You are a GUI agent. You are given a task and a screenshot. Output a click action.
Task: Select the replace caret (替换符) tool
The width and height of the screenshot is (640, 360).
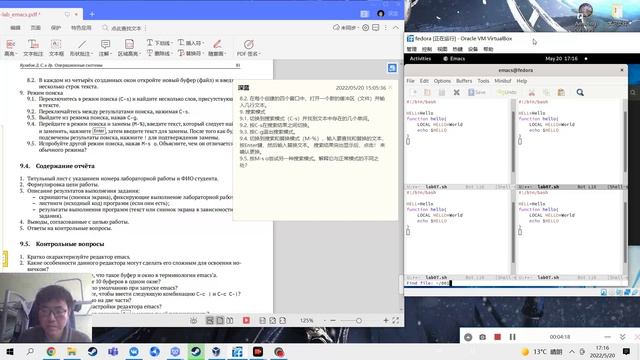pyautogui.click(x=191, y=53)
